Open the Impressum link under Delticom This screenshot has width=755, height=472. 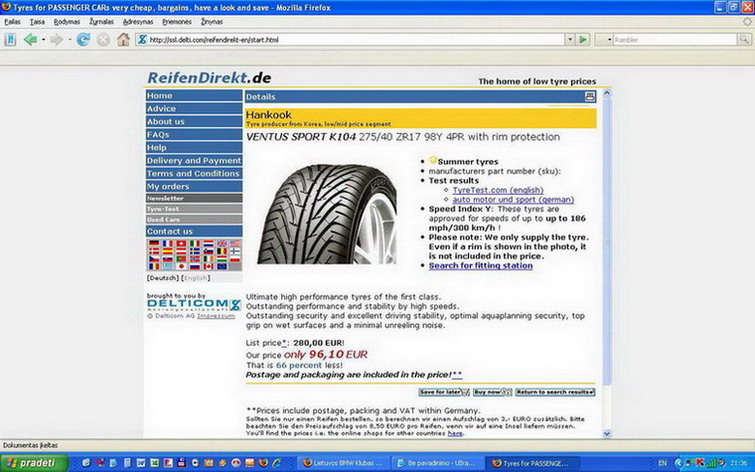coord(216,316)
